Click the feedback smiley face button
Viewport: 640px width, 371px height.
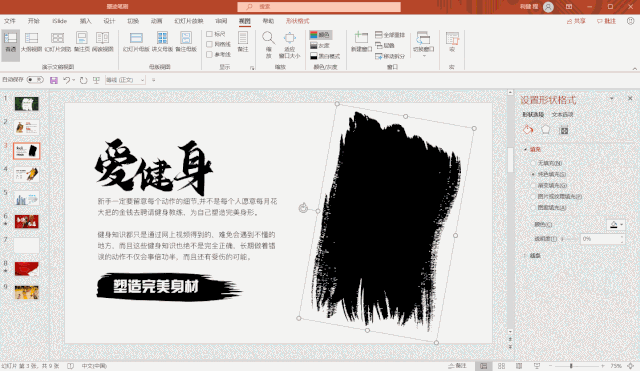tap(631, 21)
